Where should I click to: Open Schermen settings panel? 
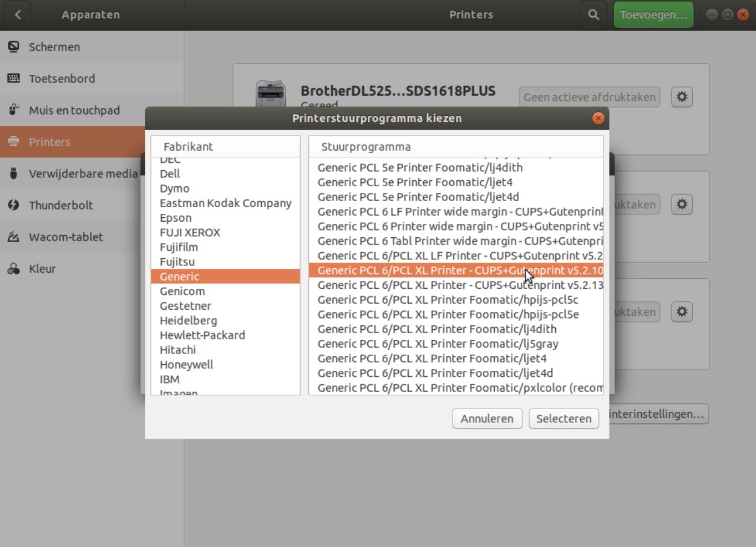pos(92,47)
